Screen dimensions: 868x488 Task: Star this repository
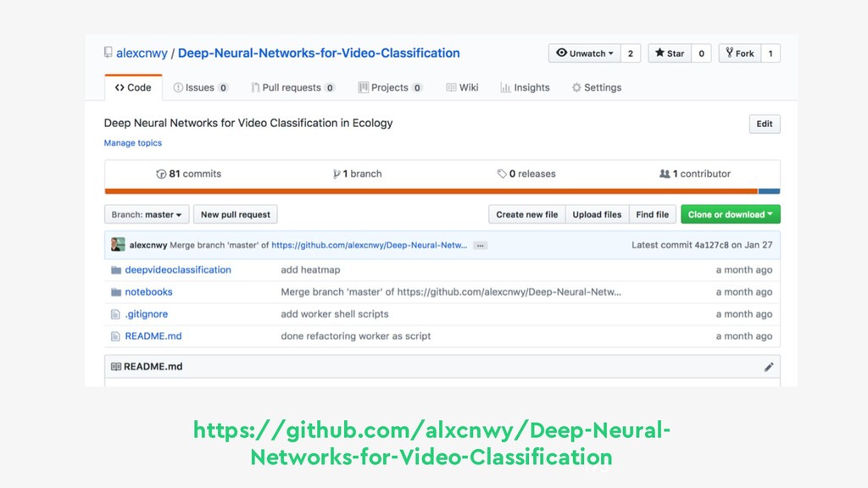pos(670,53)
